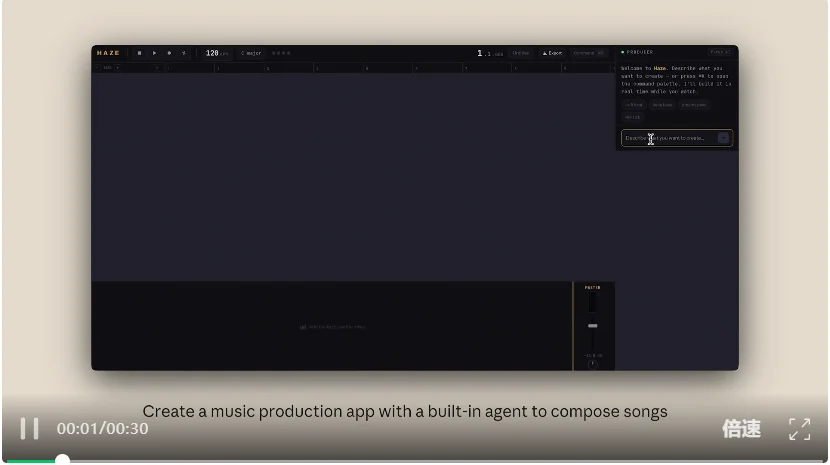Open the command palette button right of Export
Image resolution: width=830 pixels, height=465 pixels.
(589, 53)
